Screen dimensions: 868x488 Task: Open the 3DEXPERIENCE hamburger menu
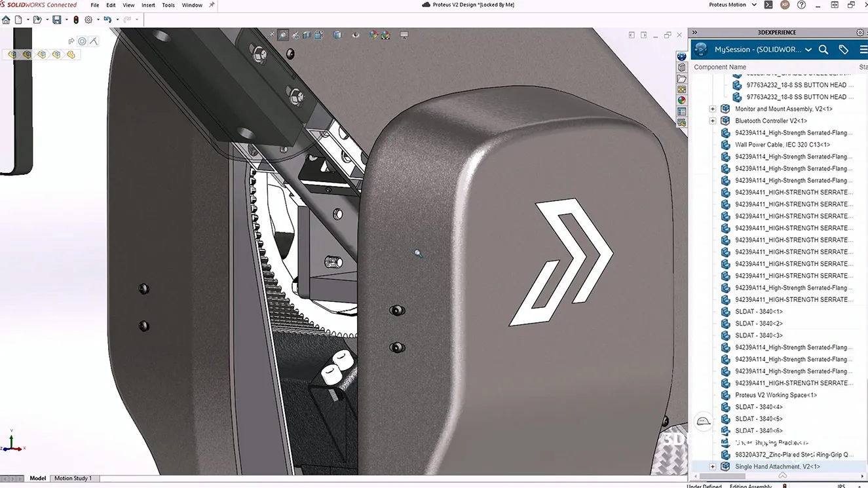click(x=862, y=49)
